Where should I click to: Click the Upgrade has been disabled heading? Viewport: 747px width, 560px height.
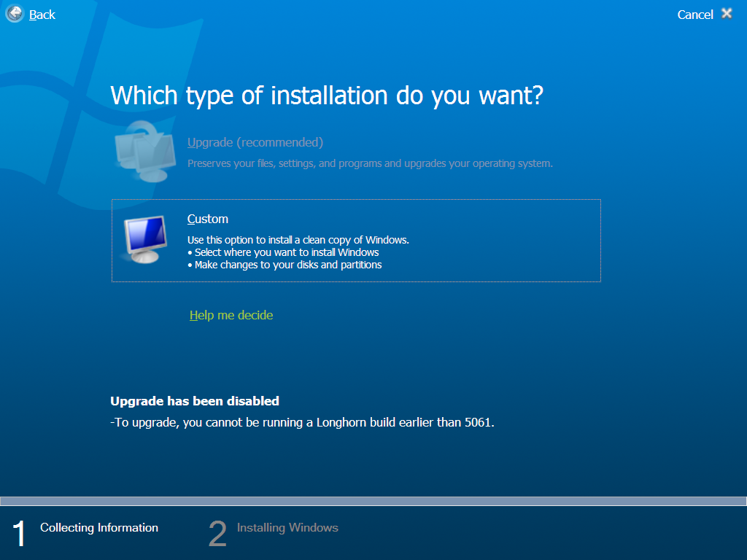[x=195, y=401]
